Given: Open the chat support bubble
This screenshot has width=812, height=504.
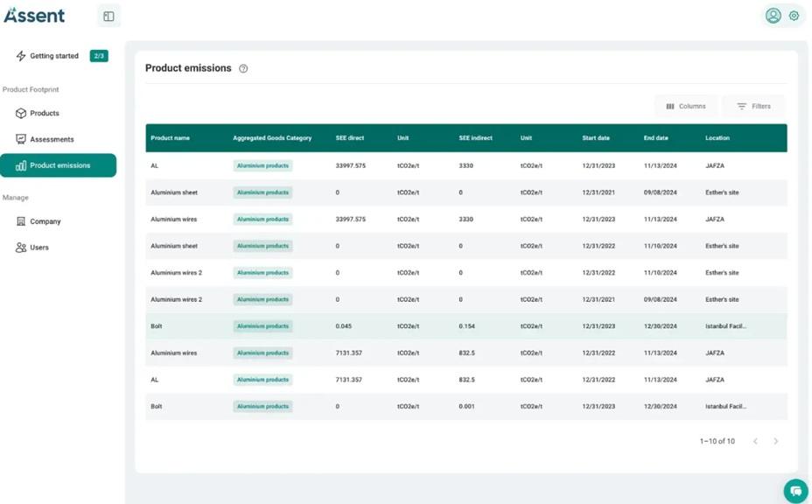Looking at the screenshot, I should [x=795, y=491].
